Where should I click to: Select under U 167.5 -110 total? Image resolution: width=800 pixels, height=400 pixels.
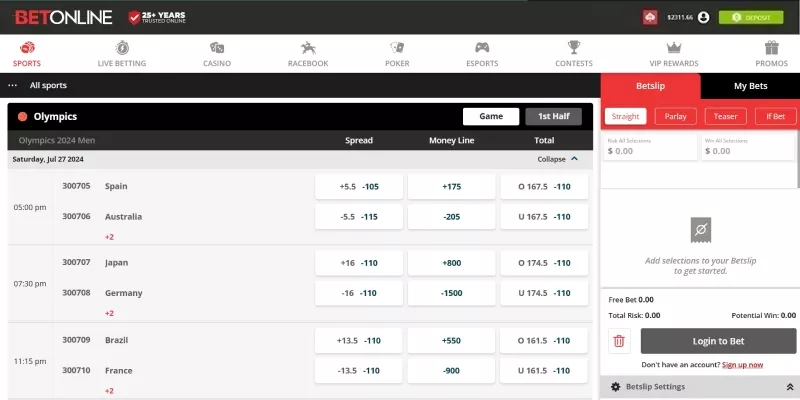click(544, 217)
